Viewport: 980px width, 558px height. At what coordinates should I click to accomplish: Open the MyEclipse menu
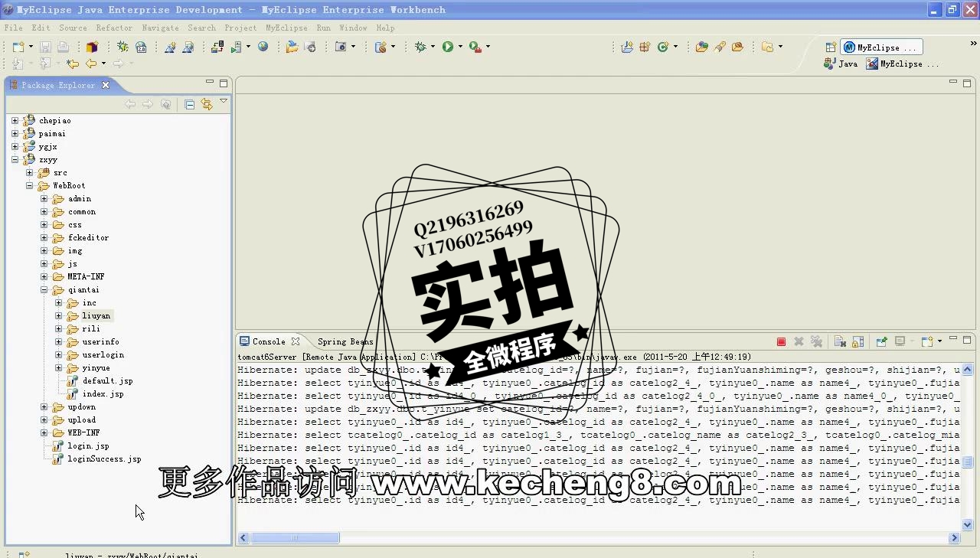[x=286, y=28]
